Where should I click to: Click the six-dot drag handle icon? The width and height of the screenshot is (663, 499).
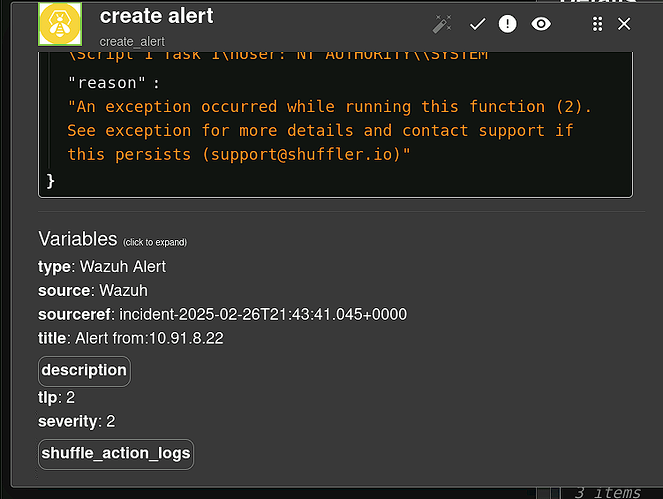pos(597,24)
